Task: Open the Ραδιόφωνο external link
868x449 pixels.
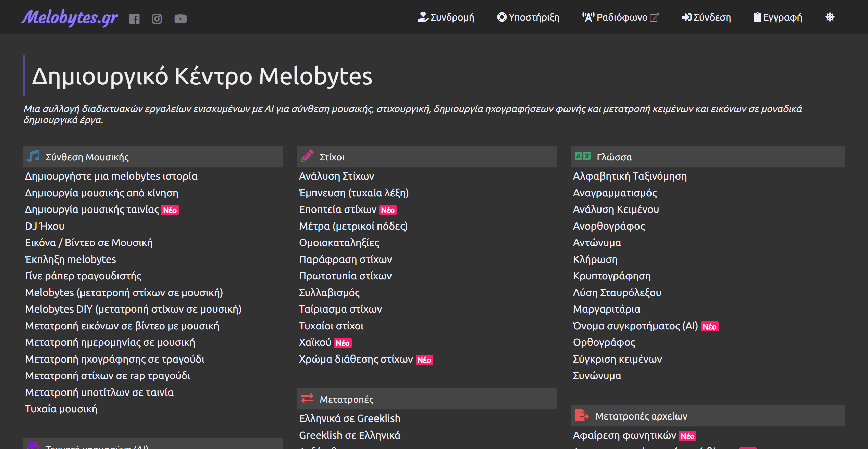Action: 621,17
